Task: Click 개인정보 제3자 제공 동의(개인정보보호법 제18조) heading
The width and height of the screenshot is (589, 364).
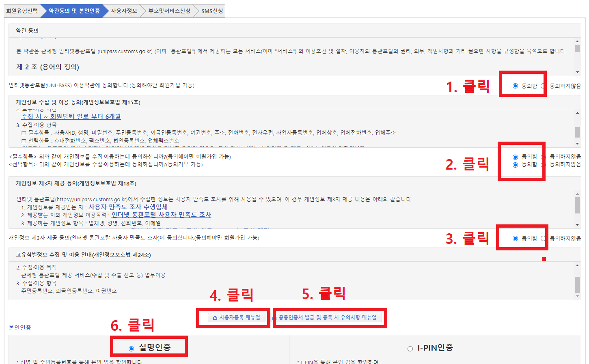Action: [76, 183]
